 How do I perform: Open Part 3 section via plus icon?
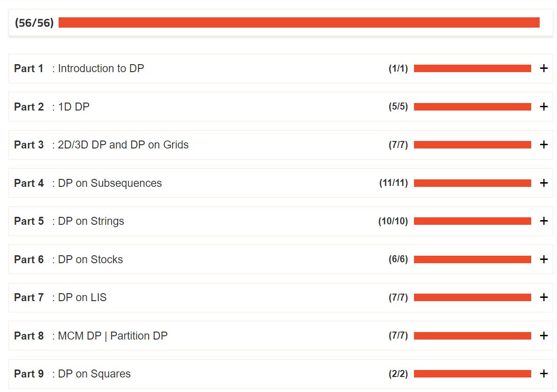543,144
